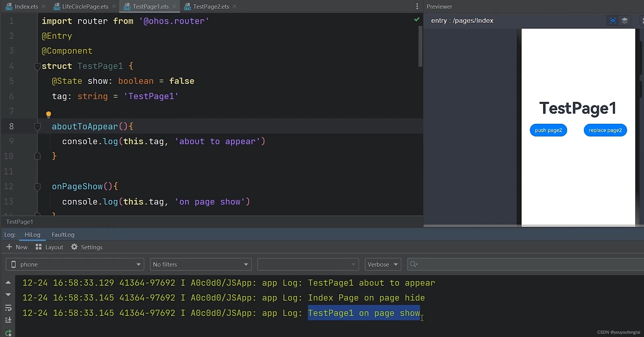Click the editor vertical scrollbar
Screen dimensions: 644x337
[x=420, y=46]
